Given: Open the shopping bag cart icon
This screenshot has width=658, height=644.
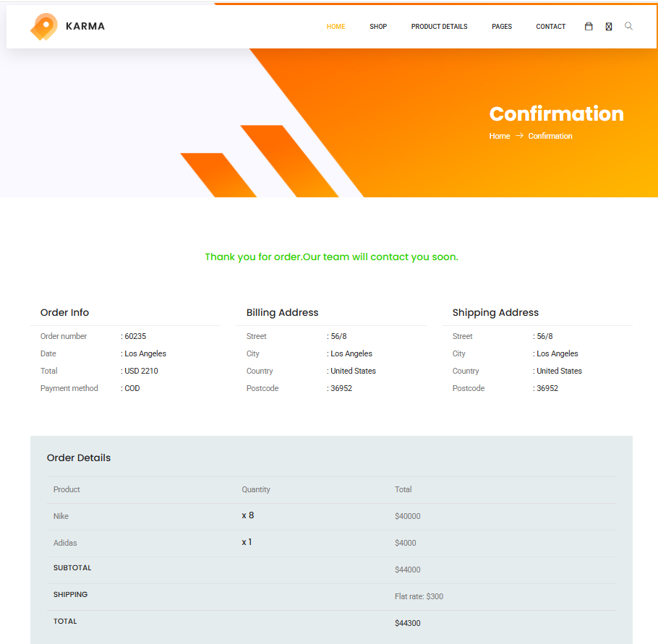Looking at the screenshot, I should click(589, 27).
